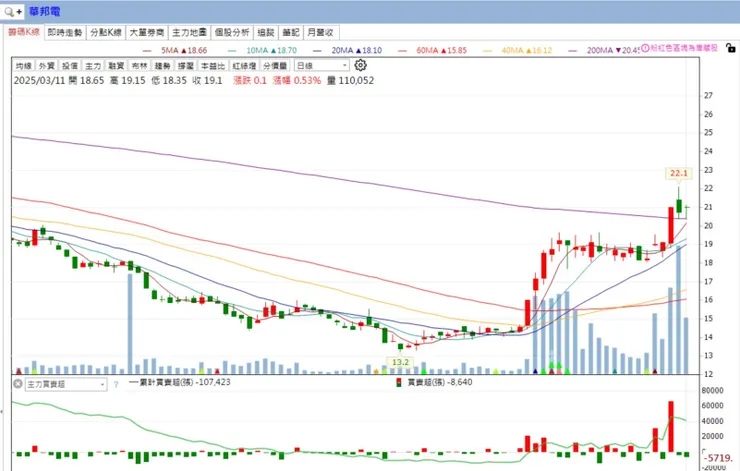Open the 大量券商 tab
The image size is (740, 471).
click(147, 33)
